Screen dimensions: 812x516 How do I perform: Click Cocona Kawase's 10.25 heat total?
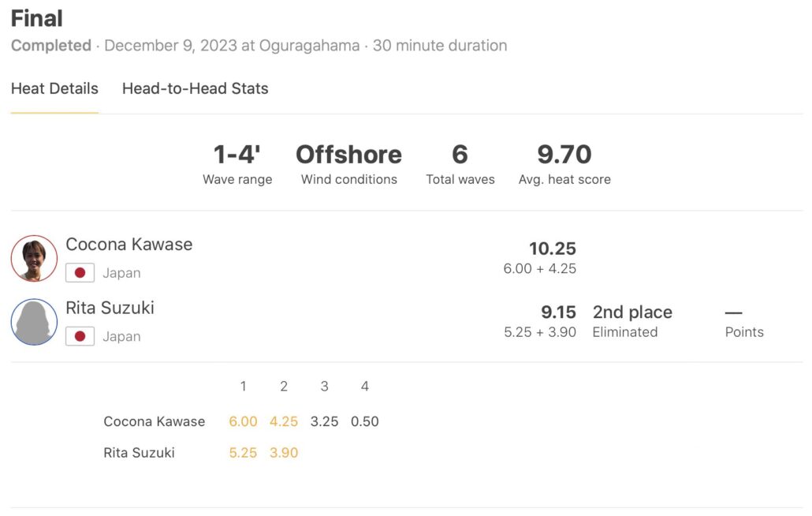552,249
